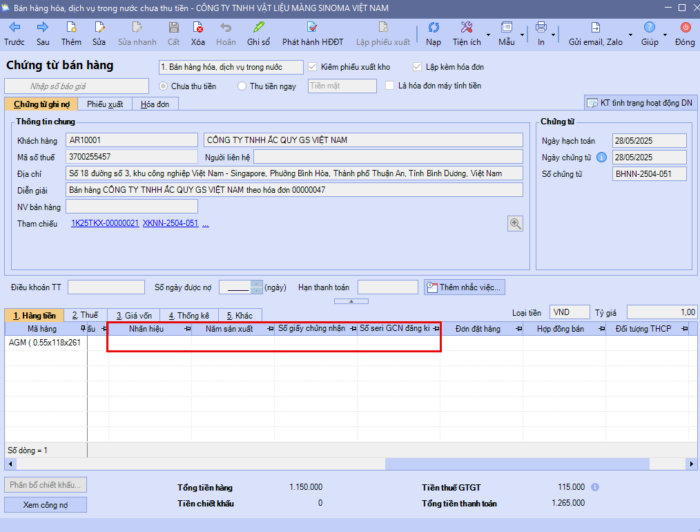Click the Hoãn undo icon

coord(226,27)
